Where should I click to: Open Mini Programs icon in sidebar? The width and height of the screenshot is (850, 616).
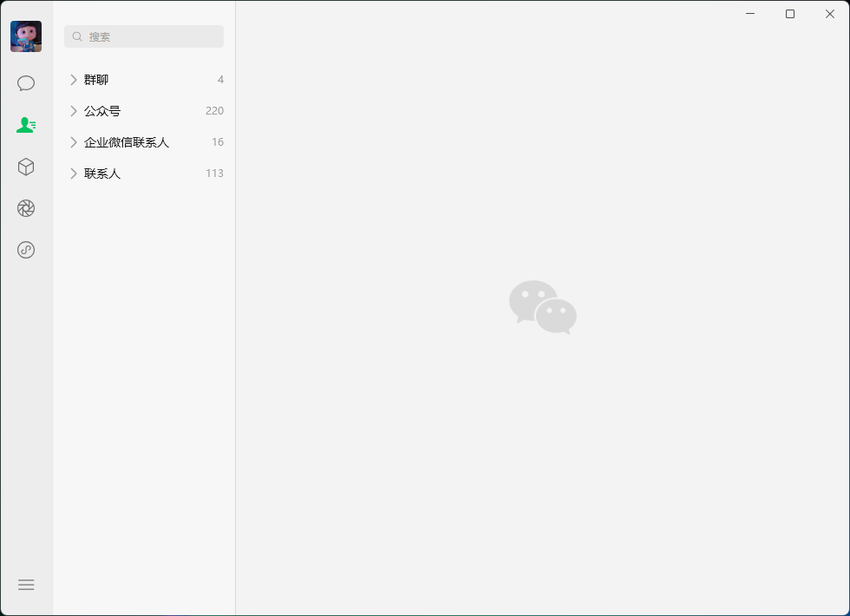pos(26,250)
